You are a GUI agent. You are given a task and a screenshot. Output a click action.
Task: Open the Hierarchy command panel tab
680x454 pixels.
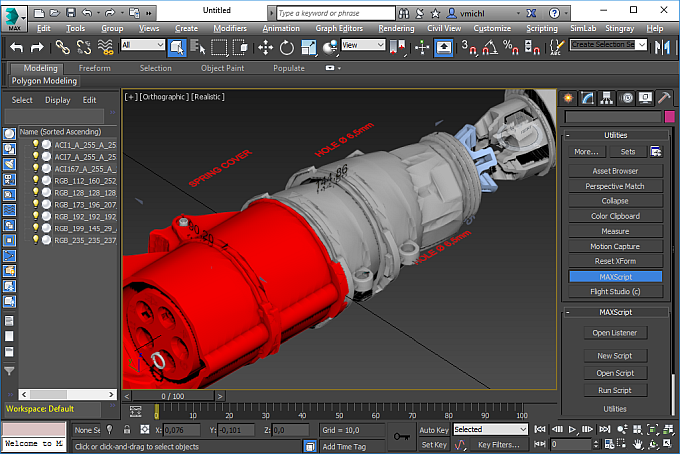coord(607,98)
